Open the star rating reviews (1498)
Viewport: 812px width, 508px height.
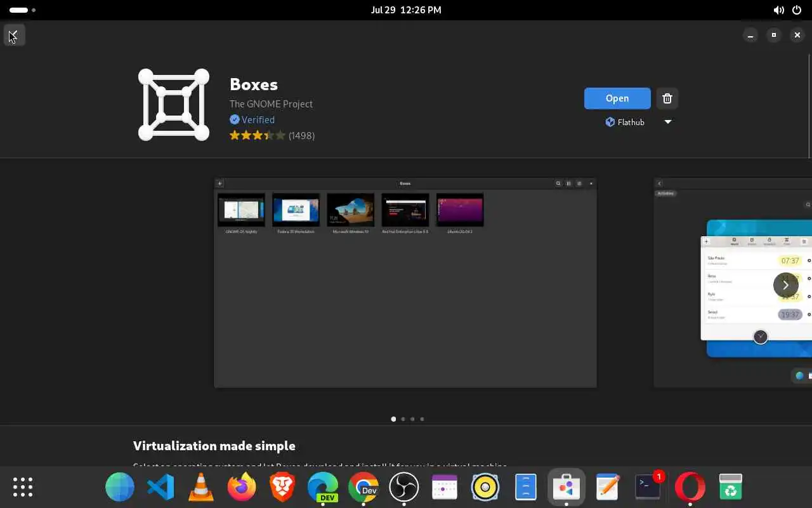click(272, 135)
